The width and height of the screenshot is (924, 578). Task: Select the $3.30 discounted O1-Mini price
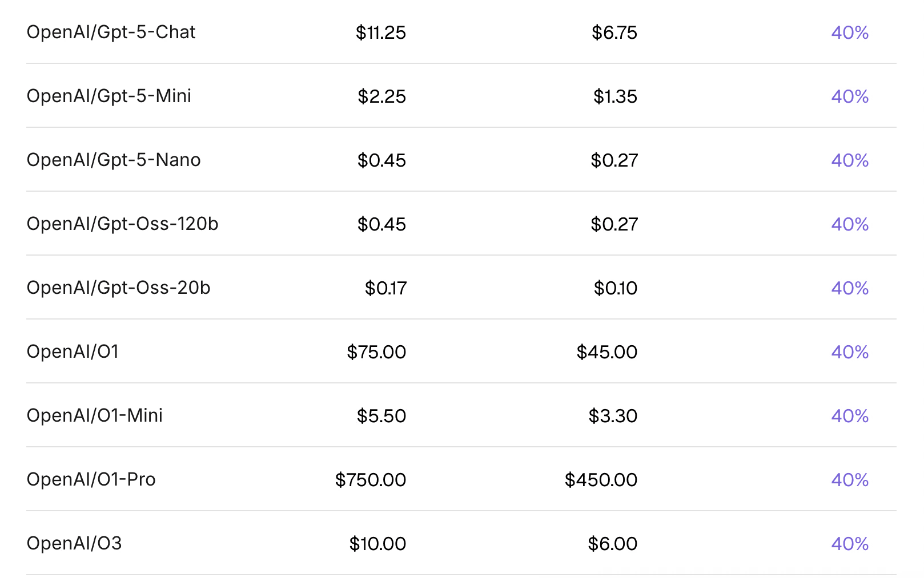[x=613, y=416]
